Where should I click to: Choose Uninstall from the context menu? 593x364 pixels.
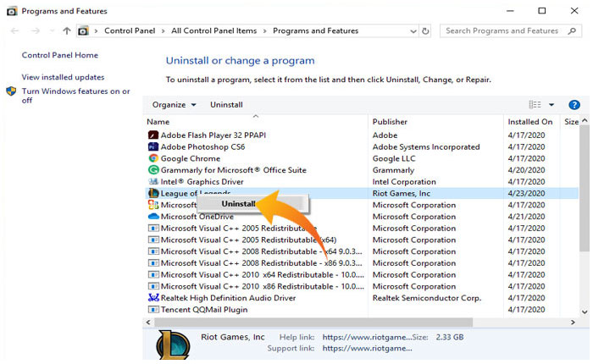[238, 204]
